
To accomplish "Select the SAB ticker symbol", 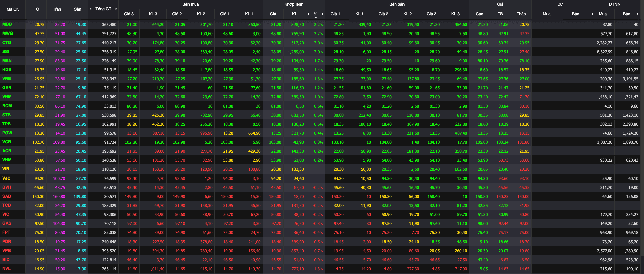I will pos(7,196).
